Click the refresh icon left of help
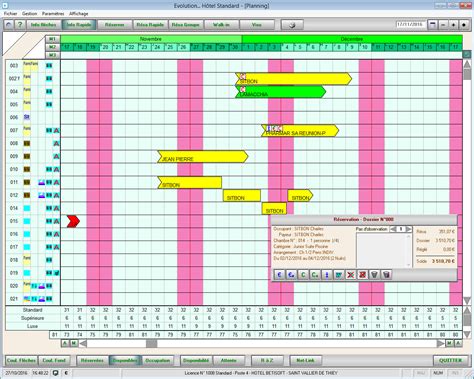This screenshot has width=474, height=379. point(9,25)
